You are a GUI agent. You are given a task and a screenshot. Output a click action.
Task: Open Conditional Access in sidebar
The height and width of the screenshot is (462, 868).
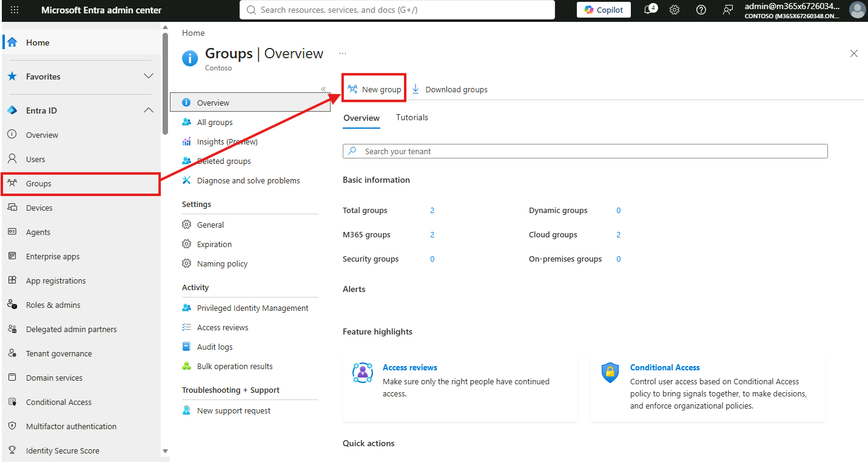(x=81, y=402)
